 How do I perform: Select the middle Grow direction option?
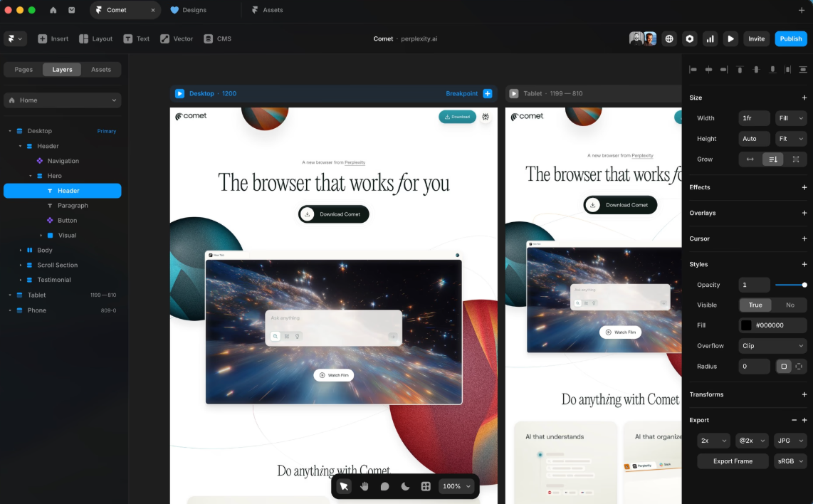tap(773, 159)
